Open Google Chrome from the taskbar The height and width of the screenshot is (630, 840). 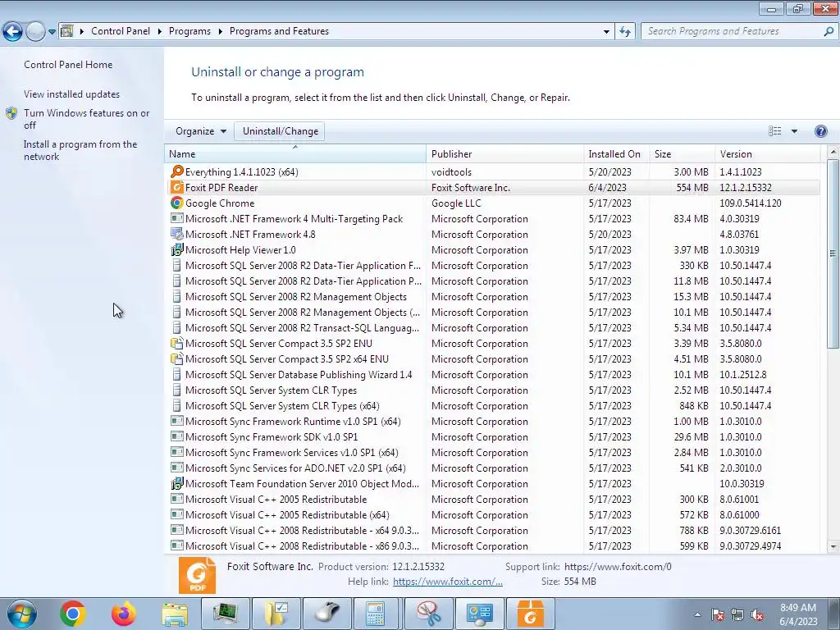pos(73,614)
